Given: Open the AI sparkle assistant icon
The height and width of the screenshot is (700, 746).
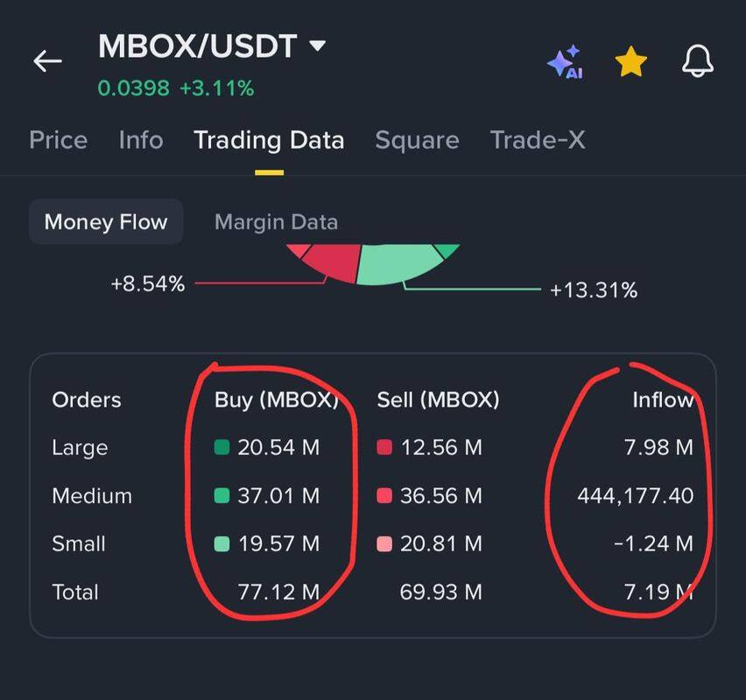Looking at the screenshot, I should click(x=565, y=62).
